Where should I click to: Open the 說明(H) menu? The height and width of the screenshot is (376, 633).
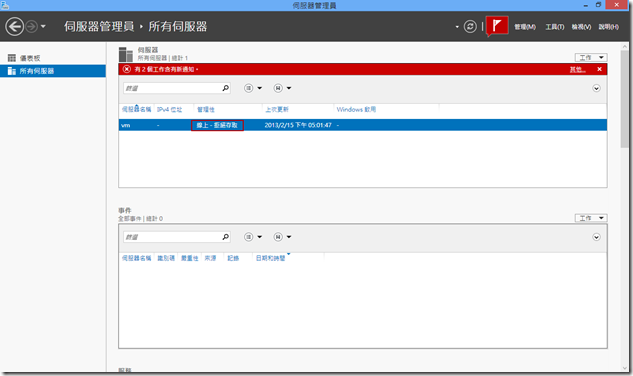click(x=608, y=27)
